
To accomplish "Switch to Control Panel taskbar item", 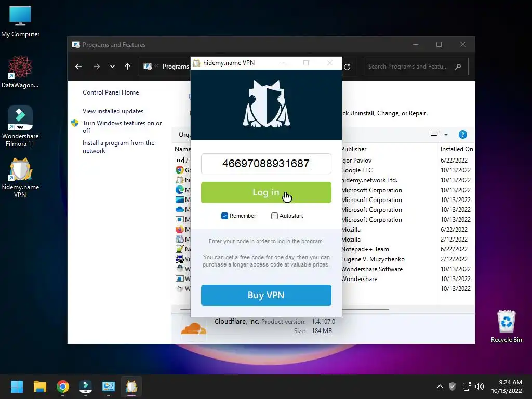I will tap(109, 387).
